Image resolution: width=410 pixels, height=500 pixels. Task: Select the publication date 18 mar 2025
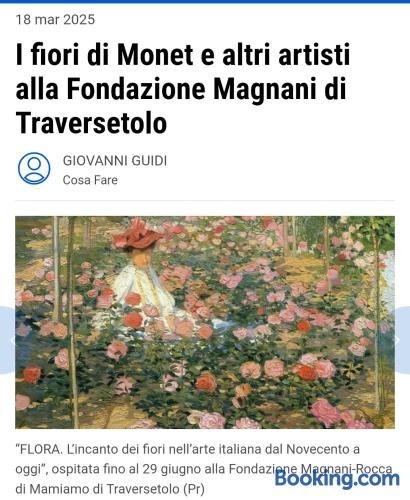(x=55, y=19)
